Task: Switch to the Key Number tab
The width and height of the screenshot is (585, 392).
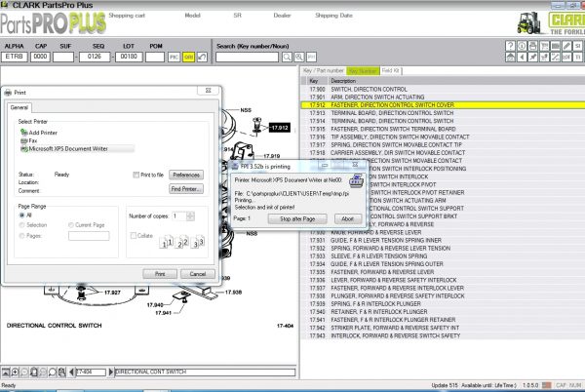Action: tap(363, 70)
